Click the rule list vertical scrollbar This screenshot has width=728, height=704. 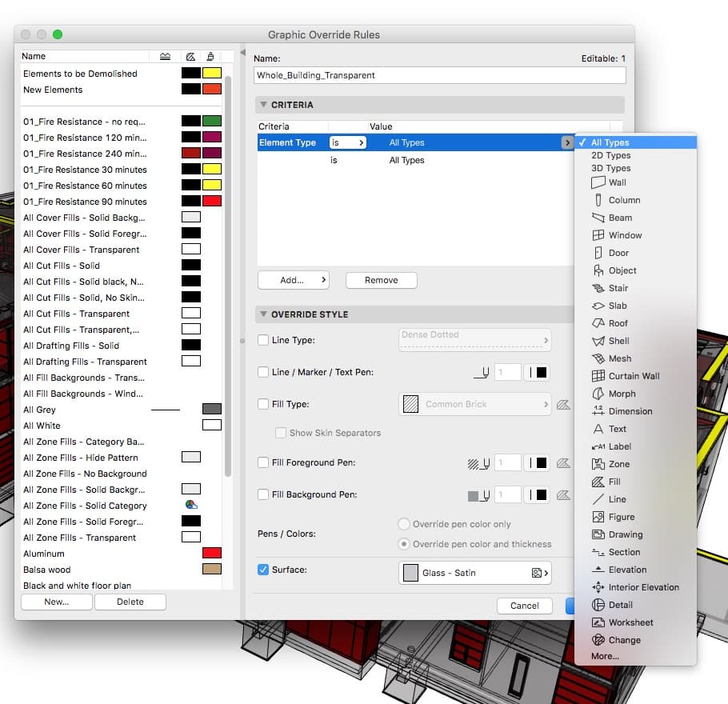pyautogui.click(x=228, y=275)
